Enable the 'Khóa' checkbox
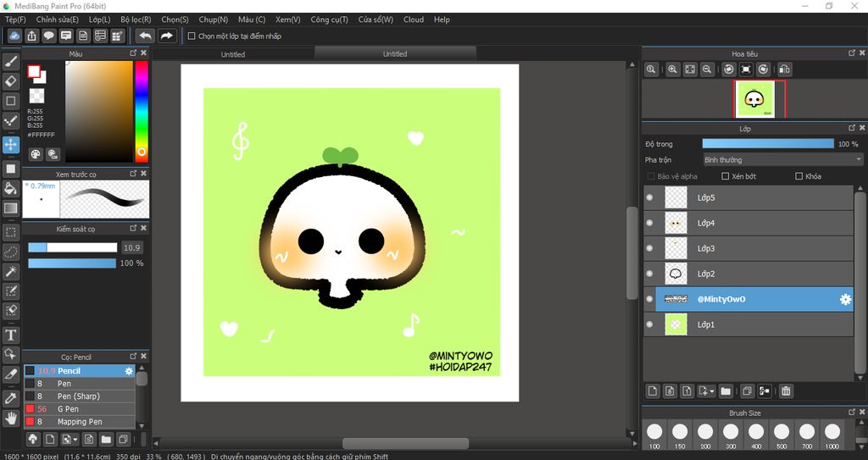The width and height of the screenshot is (868, 460). (798, 176)
